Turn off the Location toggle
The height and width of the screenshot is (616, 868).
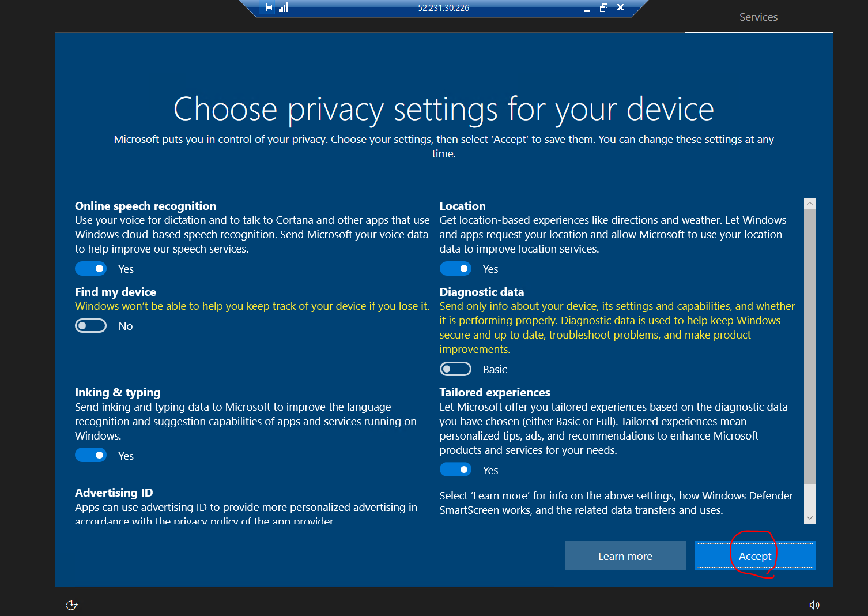tap(455, 269)
